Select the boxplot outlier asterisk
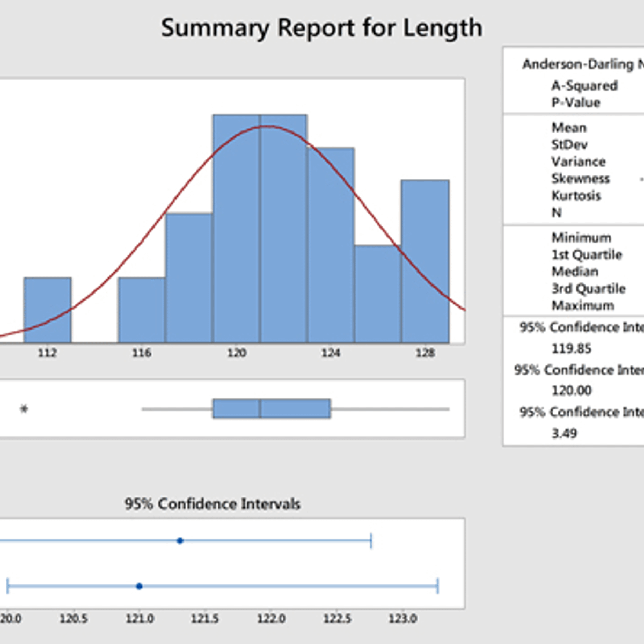The width and height of the screenshot is (644, 644). tap(24, 409)
